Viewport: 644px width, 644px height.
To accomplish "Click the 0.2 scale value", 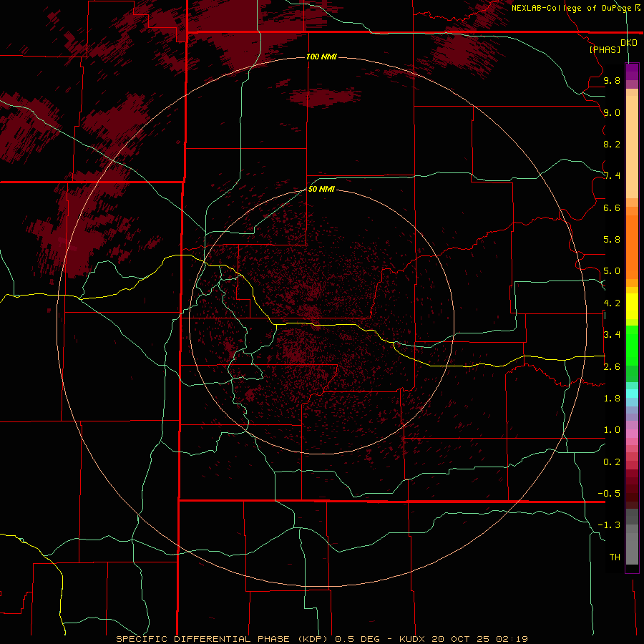I will coord(612,462).
